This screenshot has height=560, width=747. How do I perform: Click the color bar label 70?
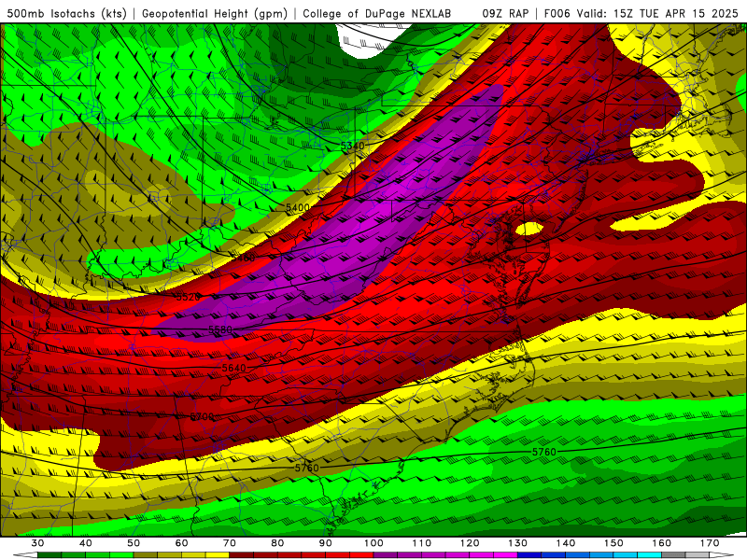tap(230, 543)
